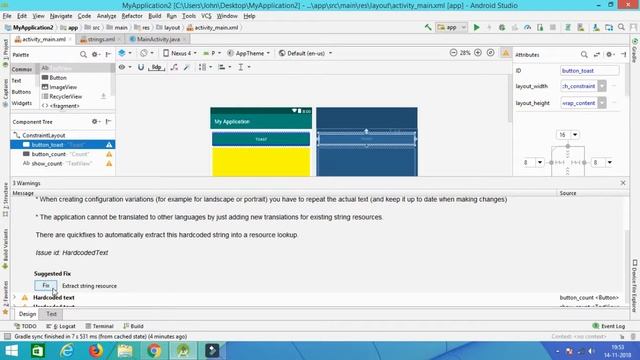Open the Logcat tool window
This screenshot has height=360, width=640.
pos(61,326)
